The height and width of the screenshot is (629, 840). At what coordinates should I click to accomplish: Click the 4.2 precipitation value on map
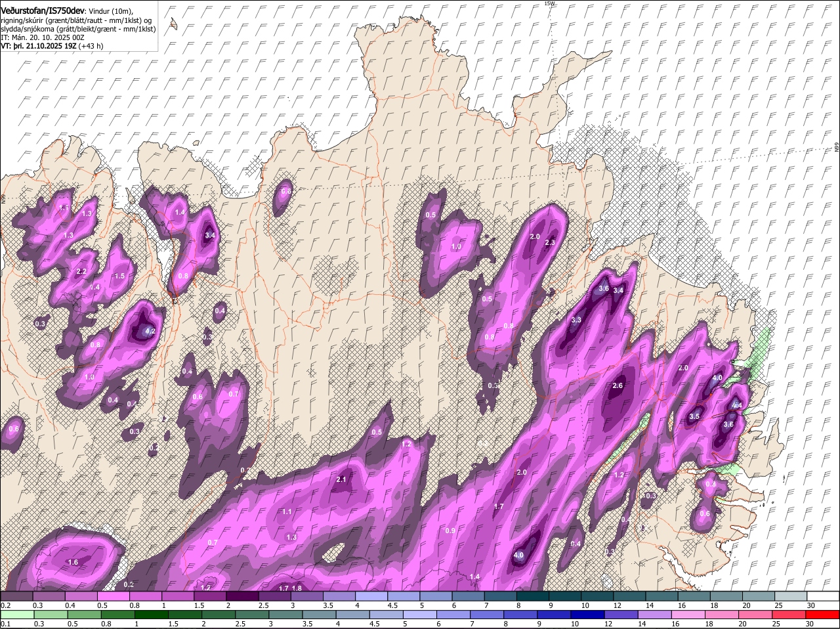point(150,332)
